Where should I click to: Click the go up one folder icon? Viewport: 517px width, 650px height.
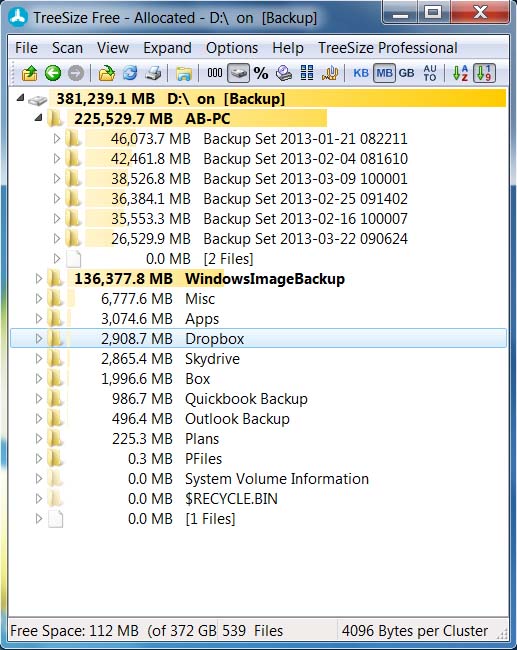click(29, 73)
